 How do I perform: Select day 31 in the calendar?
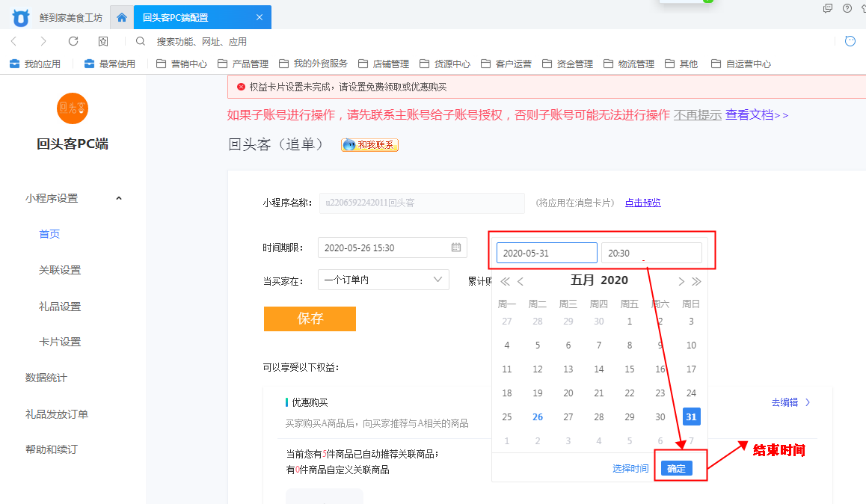click(691, 417)
